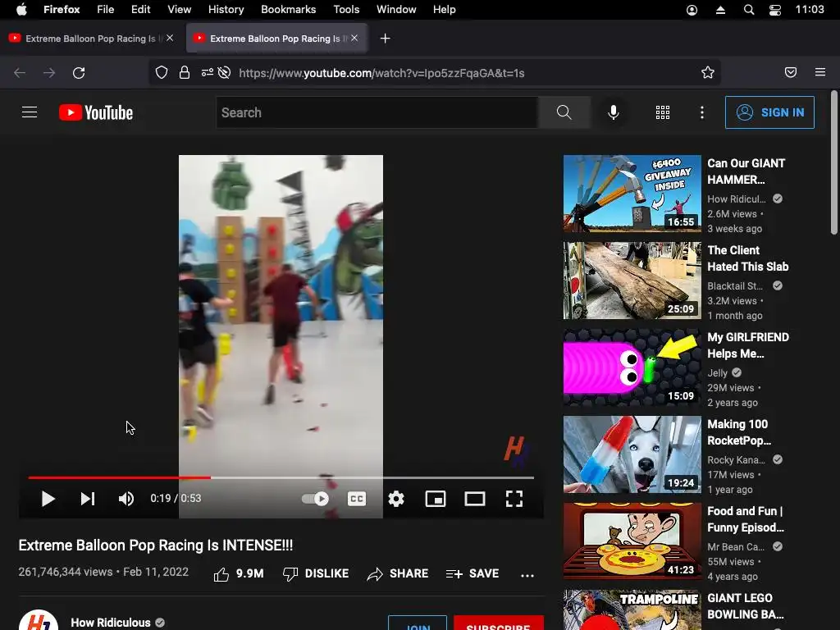The image size is (840, 630).
Task: Go forward in Firefox
Action: (x=48, y=73)
